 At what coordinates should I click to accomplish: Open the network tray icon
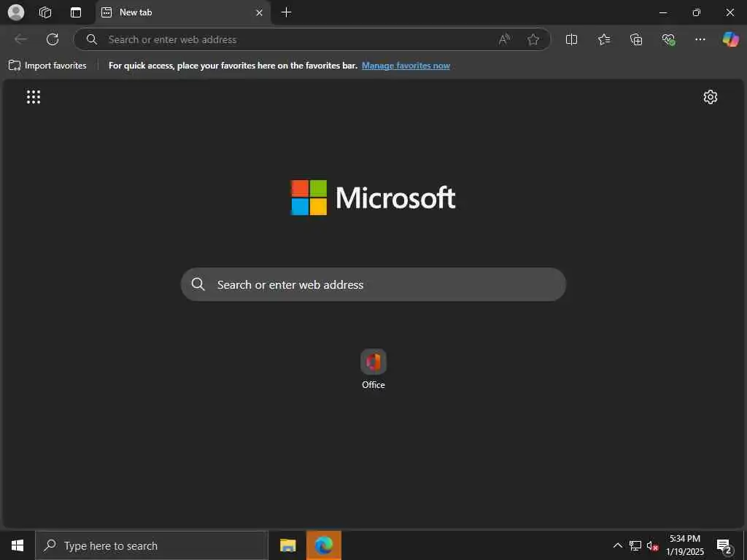pos(635,545)
